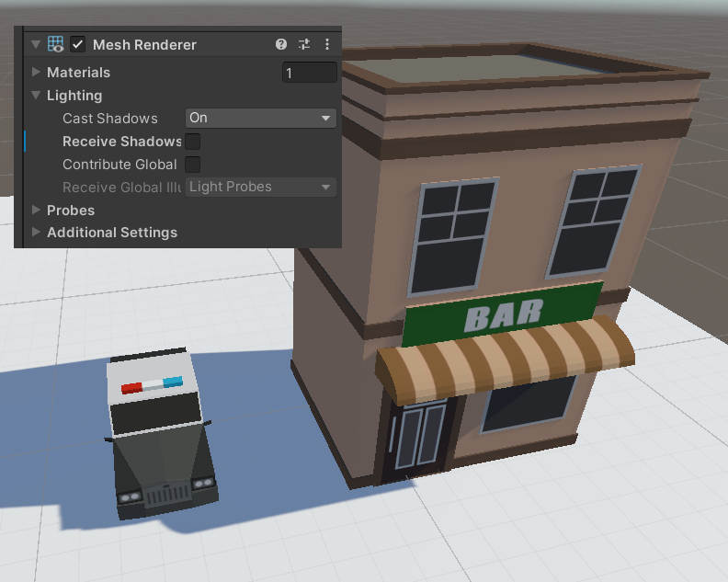This screenshot has width=728, height=582.
Task: Open the Cast Shadows dropdown
Action: click(x=261, y=118)
